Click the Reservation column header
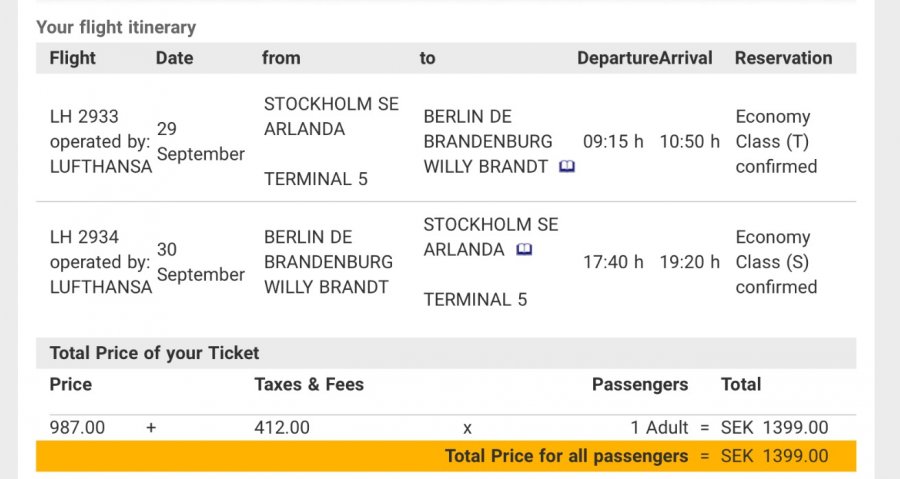This screenshot has height=479, width=900. 783,58
